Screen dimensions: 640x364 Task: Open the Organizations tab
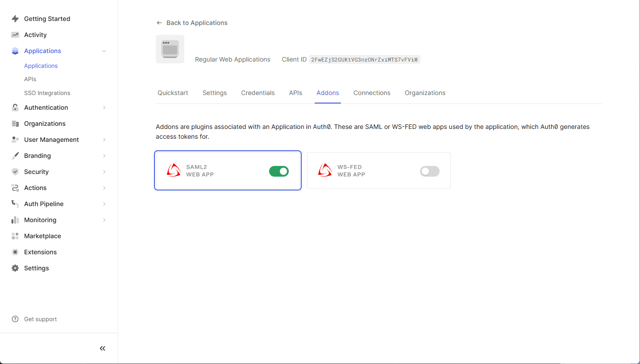click(x=425, y=93)
